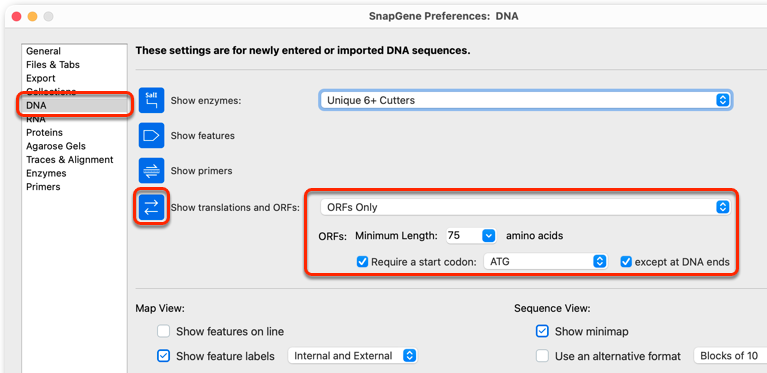Click the Show enzymes label
Image resolution: width=767 pixels, height=373 pixels.
(206, 101)
